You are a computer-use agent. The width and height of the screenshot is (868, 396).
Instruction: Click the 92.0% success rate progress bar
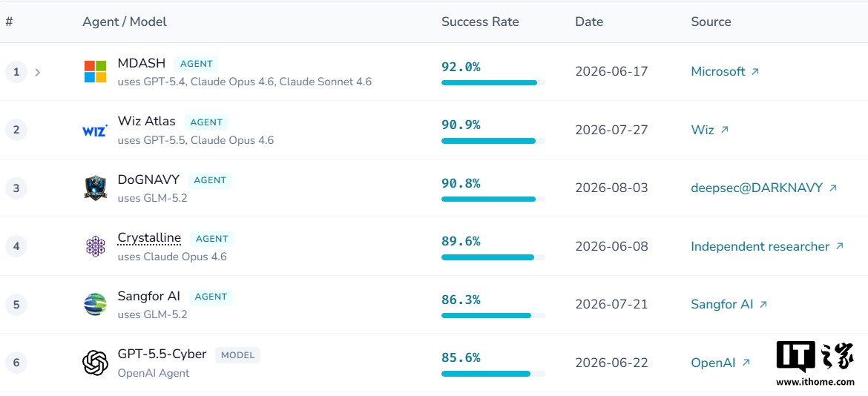tap(493, 82)
